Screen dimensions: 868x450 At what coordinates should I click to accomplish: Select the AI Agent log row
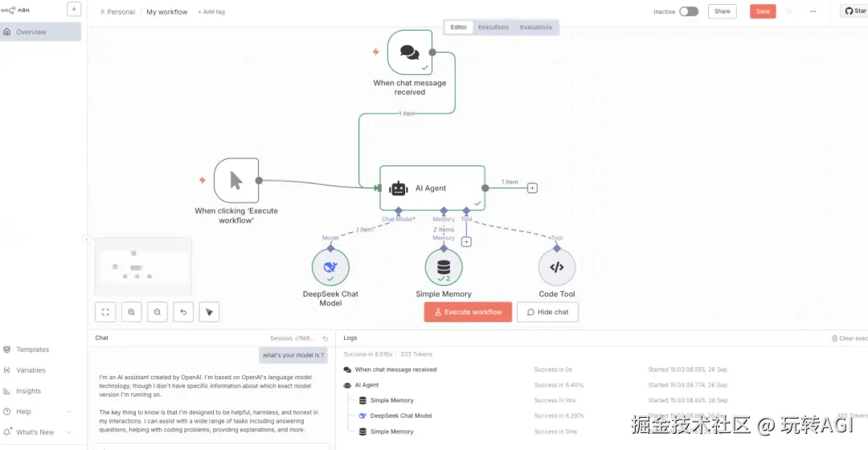click(604, 385)
